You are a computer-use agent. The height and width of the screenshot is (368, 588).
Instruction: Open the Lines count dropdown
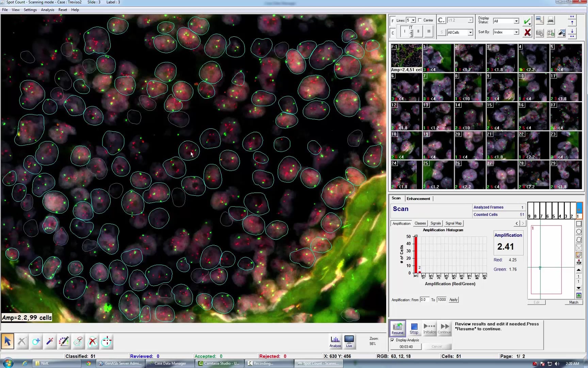[413, 20]
